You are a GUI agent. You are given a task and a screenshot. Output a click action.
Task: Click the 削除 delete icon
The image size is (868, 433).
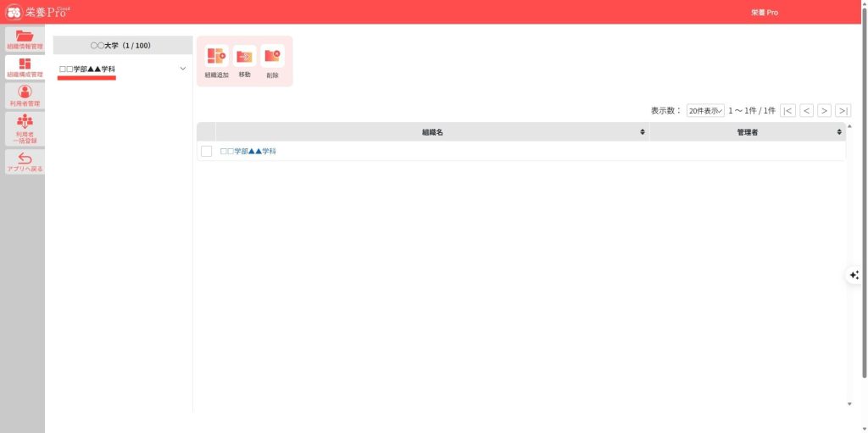tap(272, 57)
